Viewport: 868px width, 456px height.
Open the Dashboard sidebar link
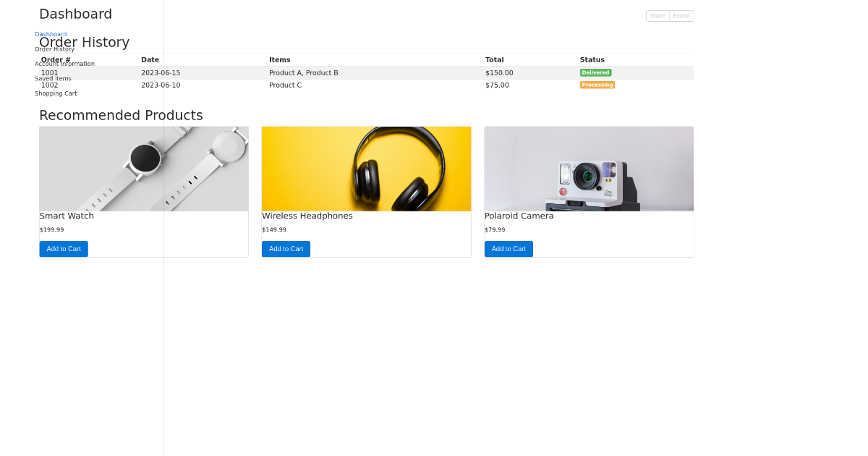[x=50, y=33]
